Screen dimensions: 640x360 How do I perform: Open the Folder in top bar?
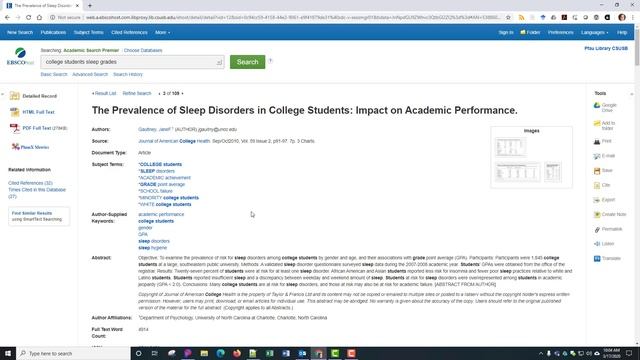tap(530, 32)
